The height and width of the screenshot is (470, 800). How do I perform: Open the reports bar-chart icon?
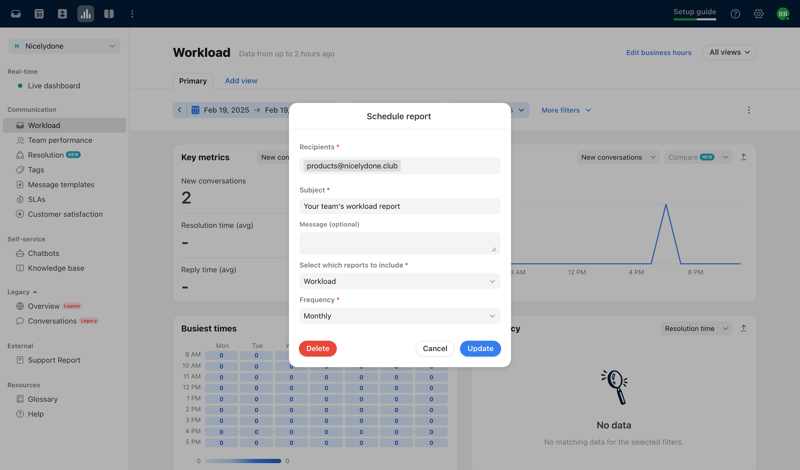click(x=86, y=14)
